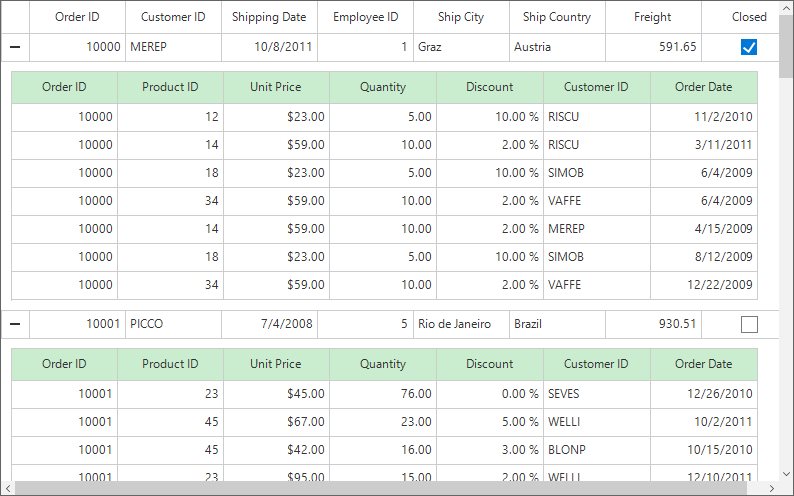This screenshot has width=794, height=496.
Task: Check the Closed checkbox for order 10001
Action: (x=749, y=324)
